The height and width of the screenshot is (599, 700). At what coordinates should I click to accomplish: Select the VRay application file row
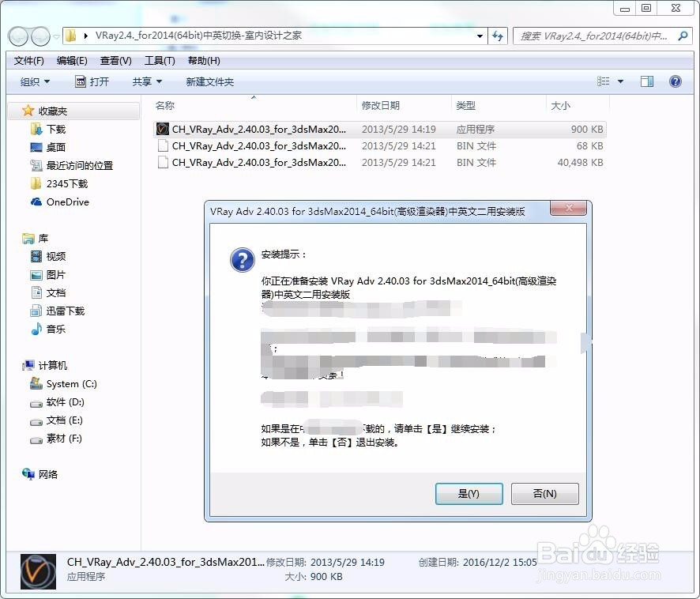pyautogui.click(x=379, y=129)
